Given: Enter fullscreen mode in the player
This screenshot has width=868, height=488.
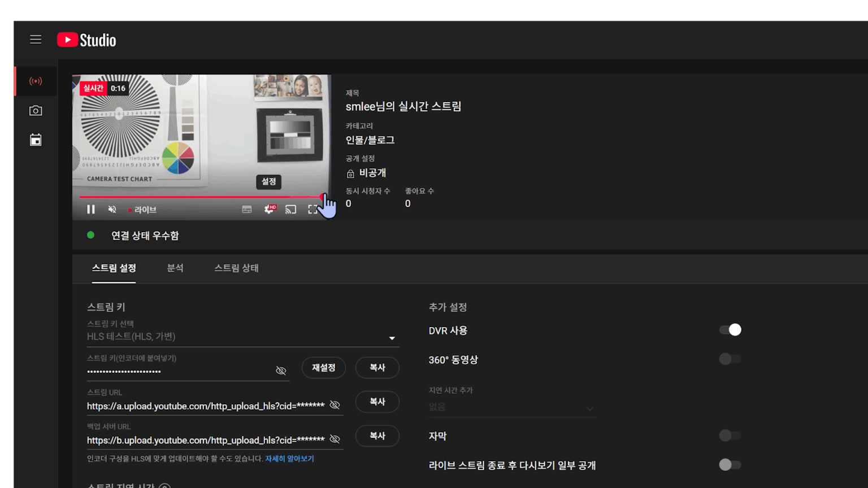Looking at the screenshot, I should click(x=313, y=209).
